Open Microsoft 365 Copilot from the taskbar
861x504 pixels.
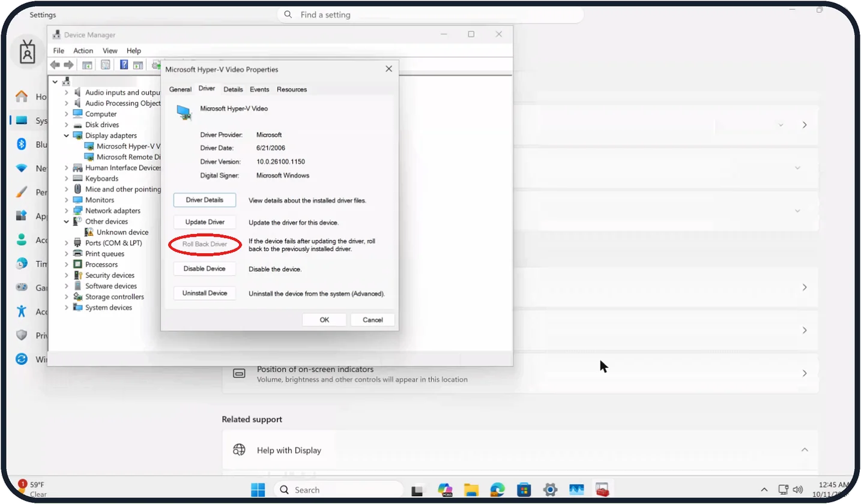point(445,490)
